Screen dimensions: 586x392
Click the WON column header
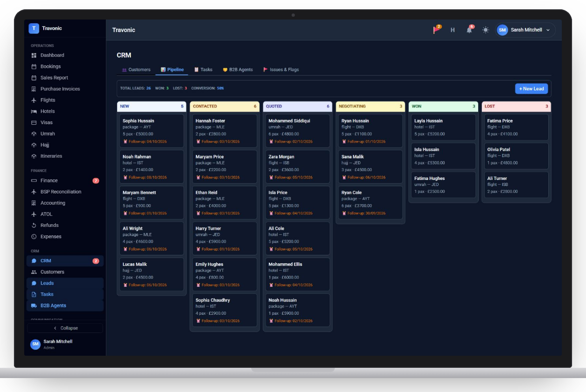click(x=443, y=106)
